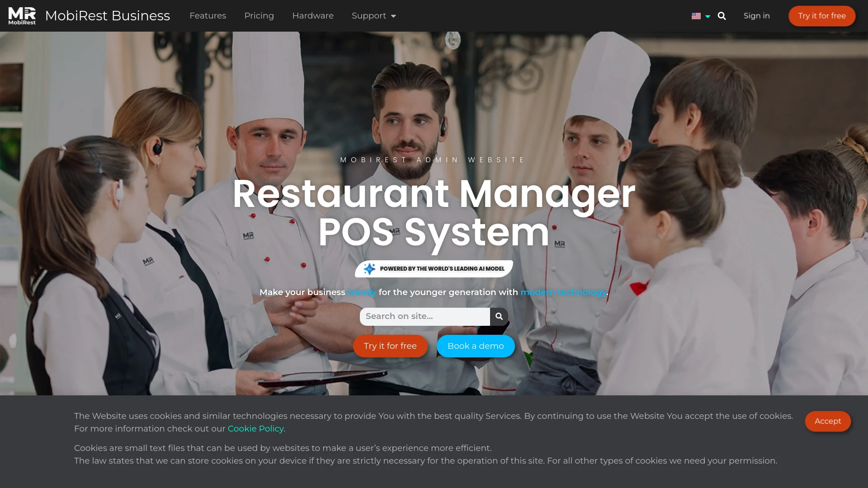Click the search magnifier icon in navbar
Image resolution: width=868 pixels, height=488 pixels.
click(722, 15)
